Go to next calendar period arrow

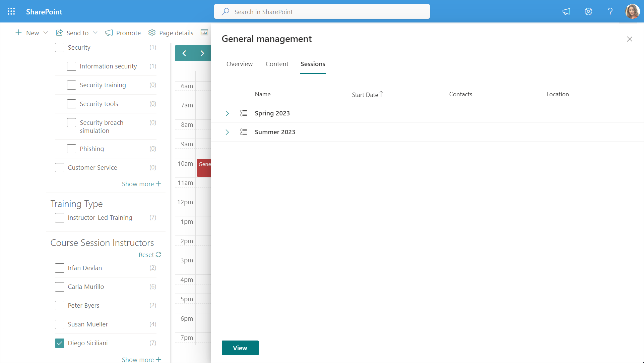point(202,53)
